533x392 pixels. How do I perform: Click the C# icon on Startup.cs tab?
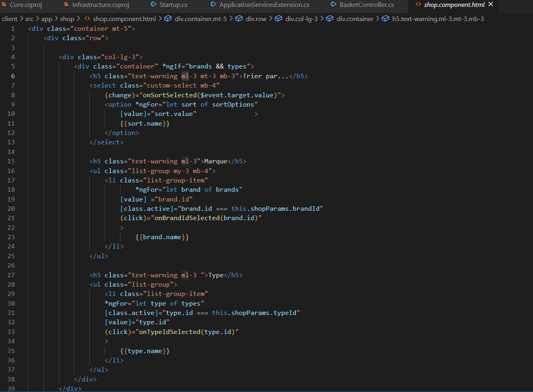point(154,5)
